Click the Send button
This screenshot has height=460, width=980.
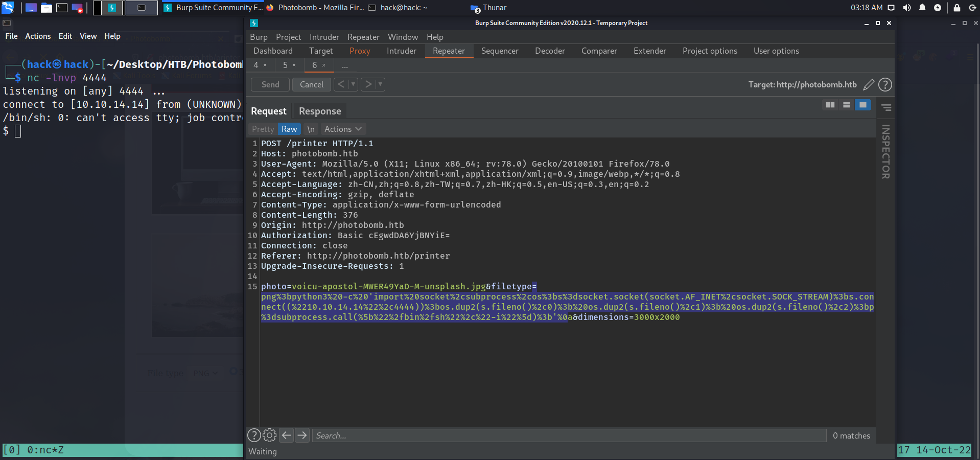tap(270, 85)
